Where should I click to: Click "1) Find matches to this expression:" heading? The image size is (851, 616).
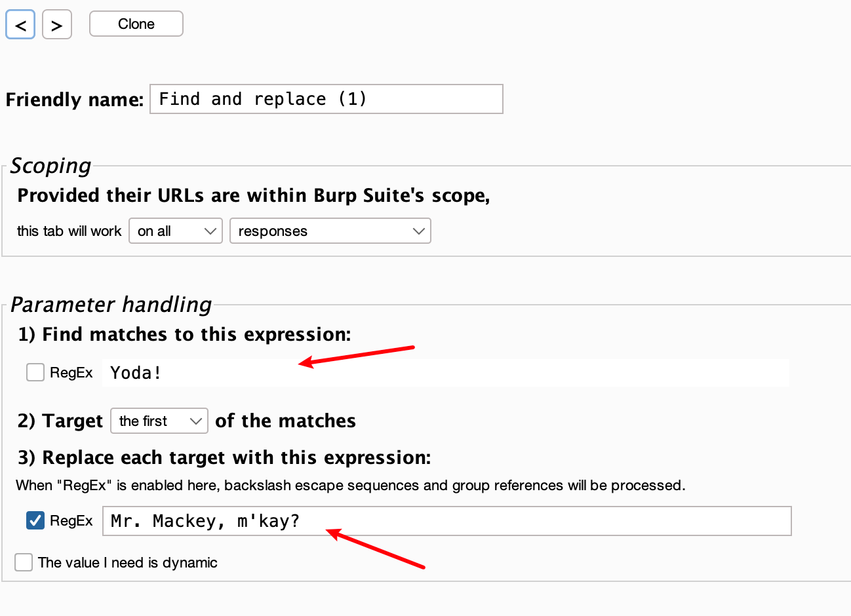(x=184, y=334)
